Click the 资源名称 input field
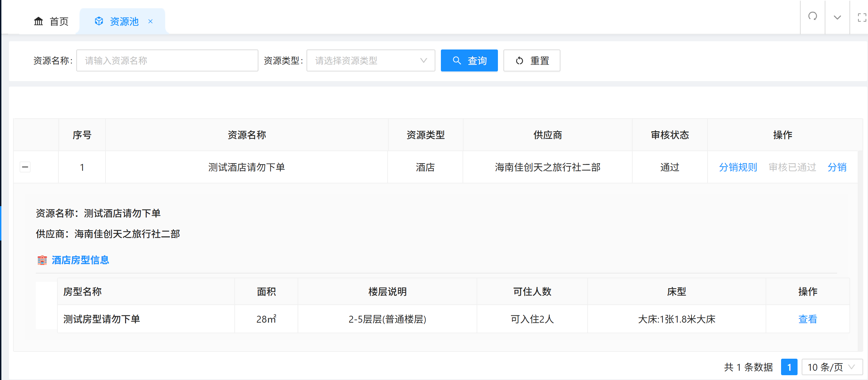The image size is (868, 380). (167, 60)
